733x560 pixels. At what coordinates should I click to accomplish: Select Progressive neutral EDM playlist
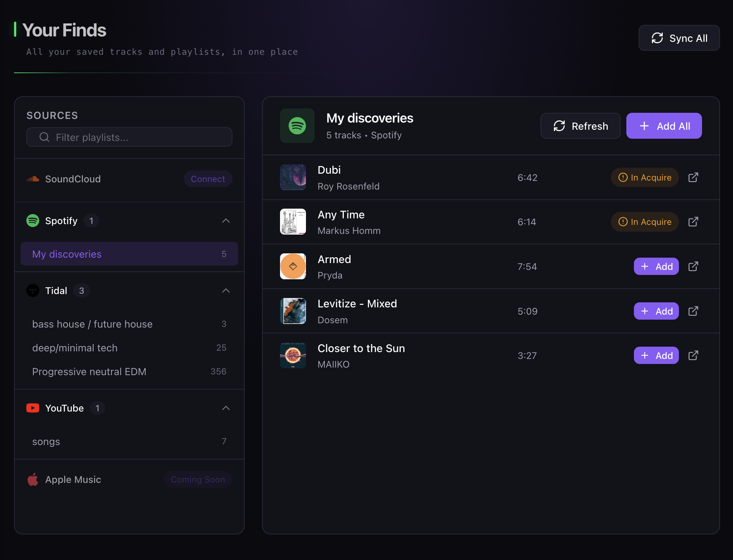129,372
